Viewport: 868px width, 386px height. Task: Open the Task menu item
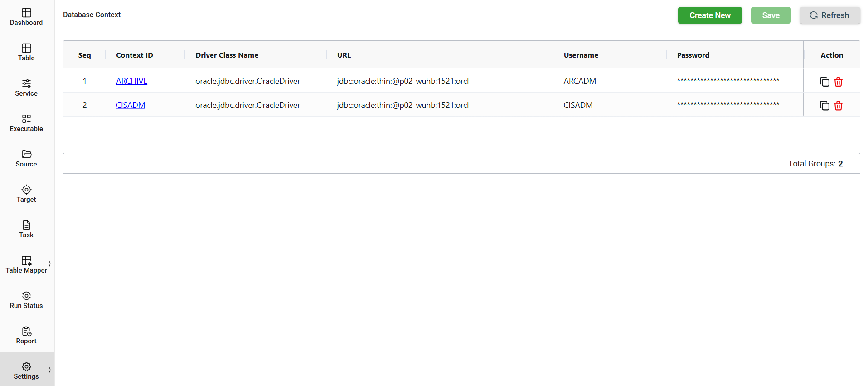tap(26, 230)
